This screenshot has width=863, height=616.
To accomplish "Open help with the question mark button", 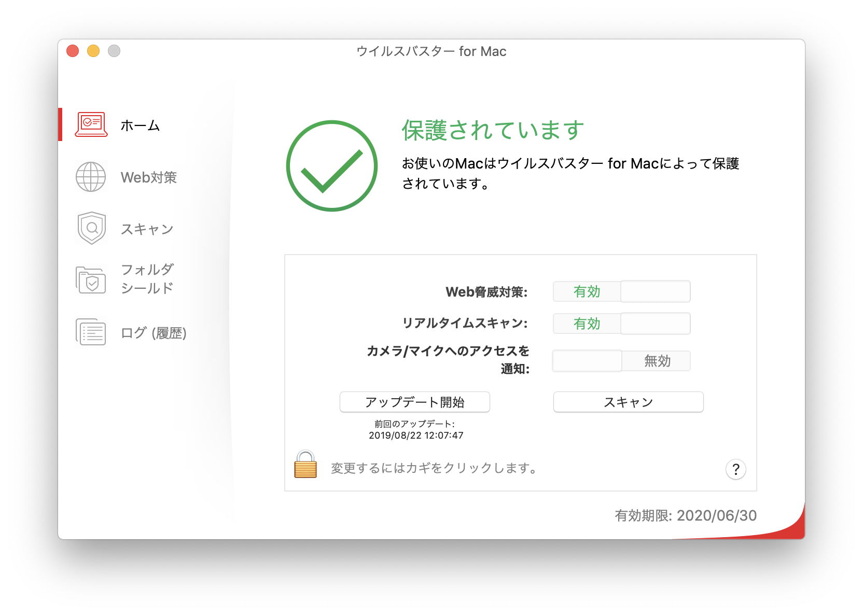I will pos(735,469).
